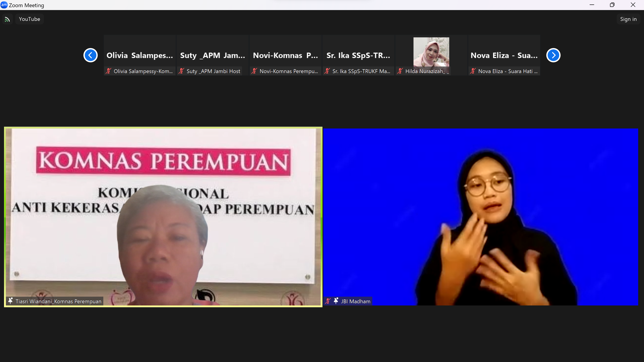Click muted mic icon for Nova Eliza
Image resolution: width=644 pixels, height=362 pixels.
coord(473,71)
